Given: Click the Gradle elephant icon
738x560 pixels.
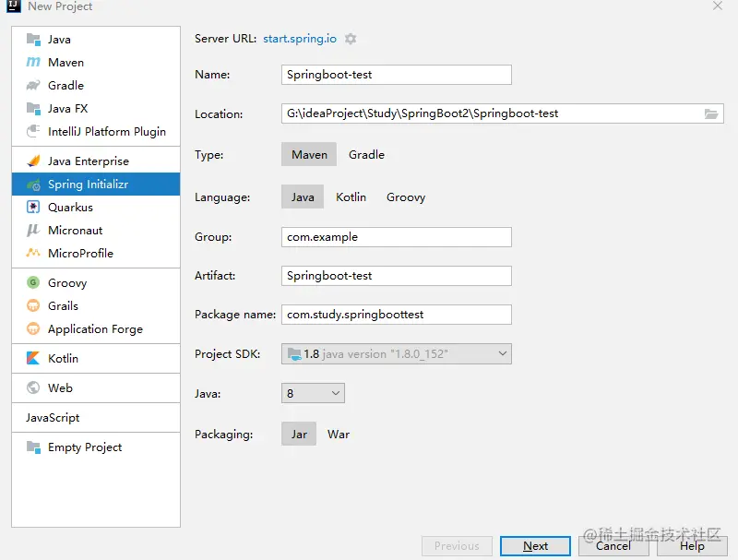Looking at the screenshot, I should (33, 85).
